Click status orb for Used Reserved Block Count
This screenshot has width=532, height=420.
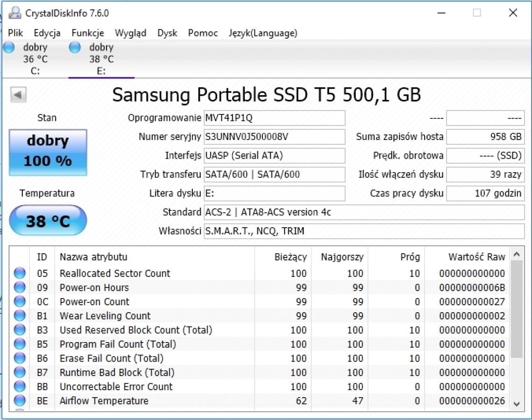[20, 330]
